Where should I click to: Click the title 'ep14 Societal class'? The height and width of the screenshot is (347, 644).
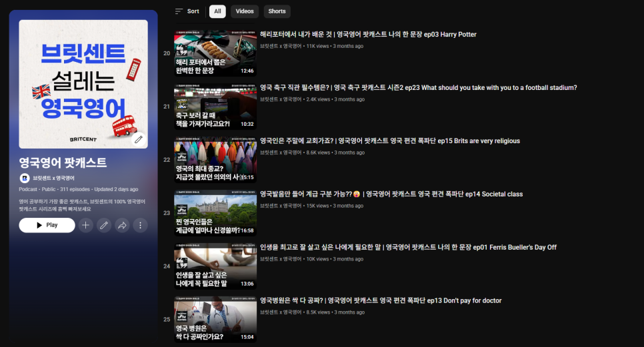[x=391, y=194]
